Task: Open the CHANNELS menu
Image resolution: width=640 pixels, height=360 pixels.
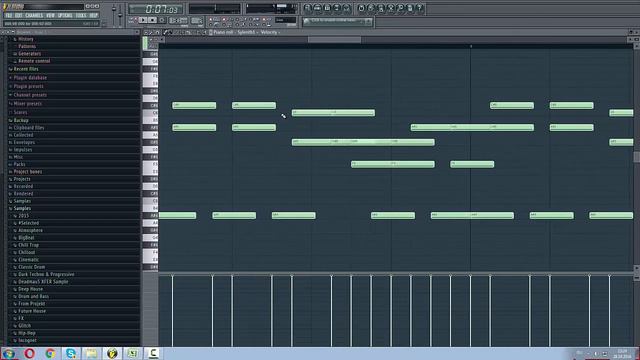Action: coord(34,16)
